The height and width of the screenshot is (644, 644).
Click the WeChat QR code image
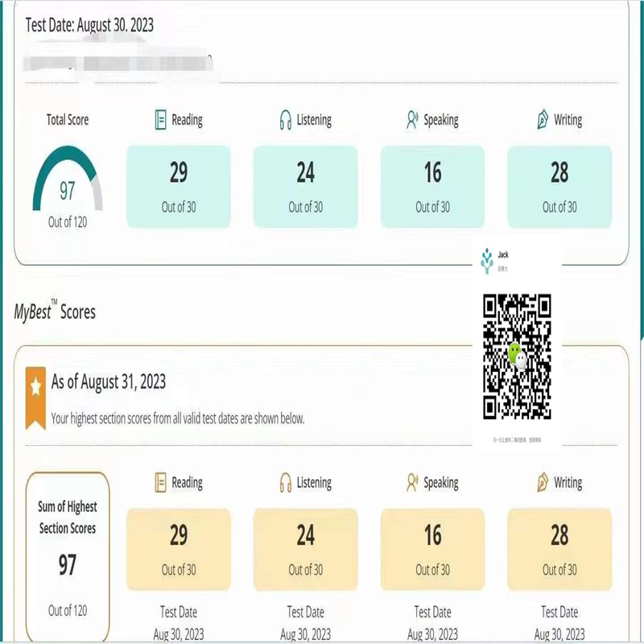pos(517,354)
